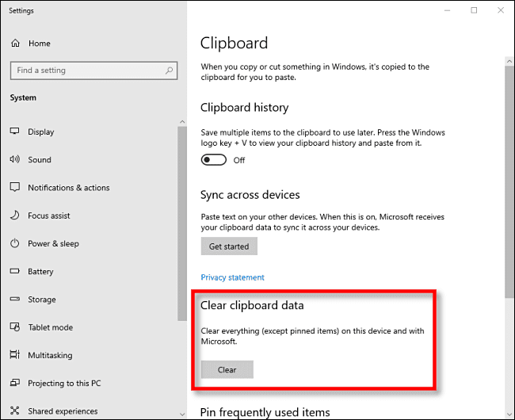The image size is (515, 420).
Task: Click the sidebar navigation scrollbar
Action: (182, 222)
